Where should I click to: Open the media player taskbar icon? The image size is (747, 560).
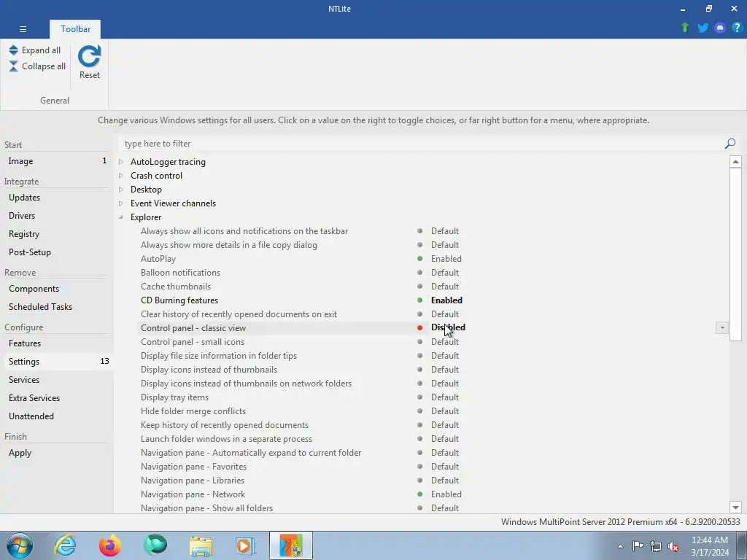coord(245,545)
